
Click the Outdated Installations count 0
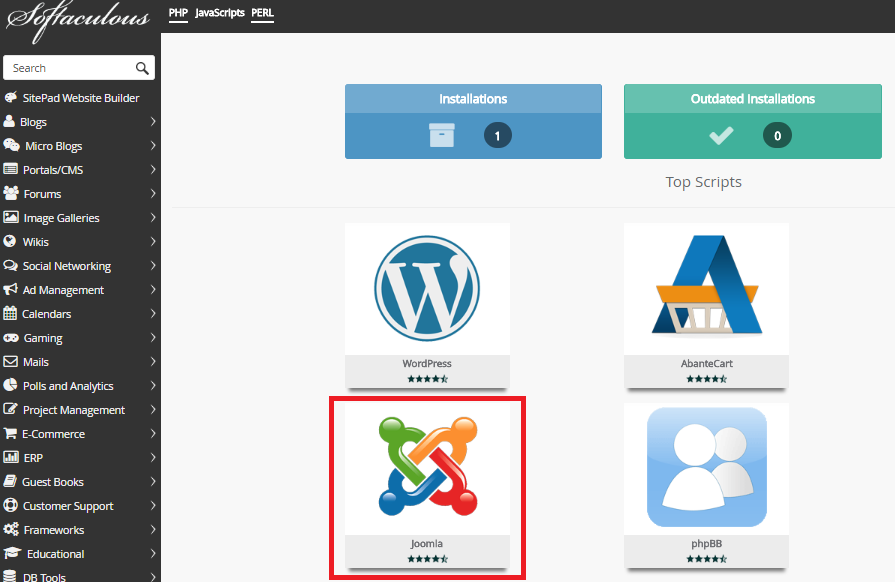point(777,136)
